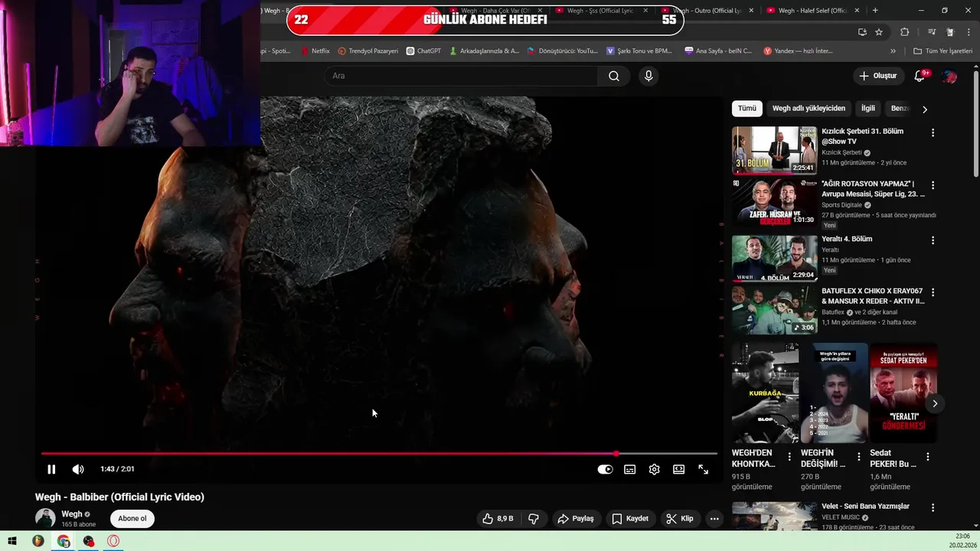Open options for BATUFLEX X CHIKO video
980x551 pixels.
[x=933, y=292]
